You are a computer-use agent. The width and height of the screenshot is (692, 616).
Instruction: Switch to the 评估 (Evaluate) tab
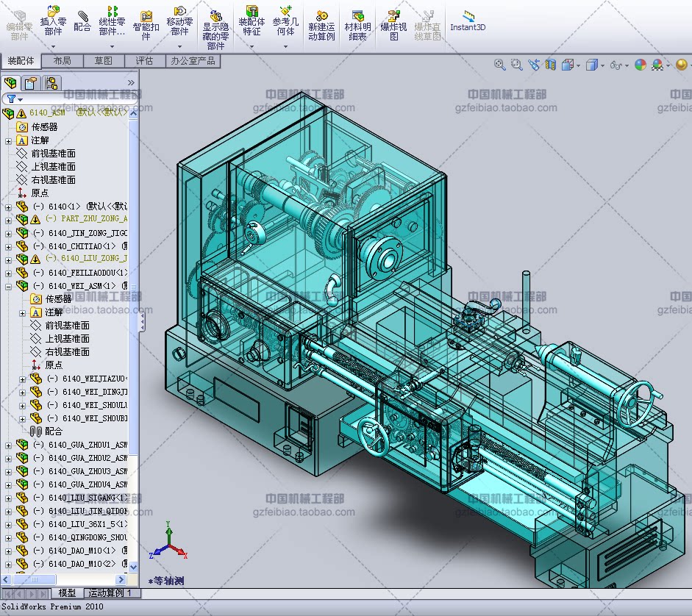click(x=144, y=61)
